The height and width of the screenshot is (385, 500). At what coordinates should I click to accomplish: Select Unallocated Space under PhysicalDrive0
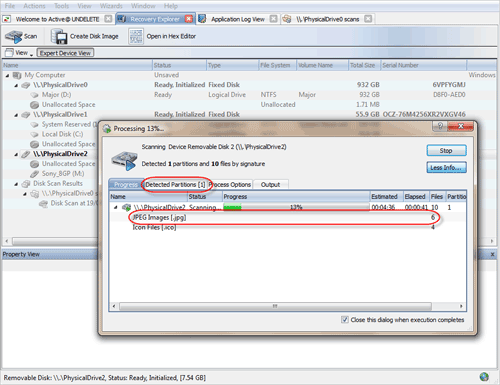point(68,105)
